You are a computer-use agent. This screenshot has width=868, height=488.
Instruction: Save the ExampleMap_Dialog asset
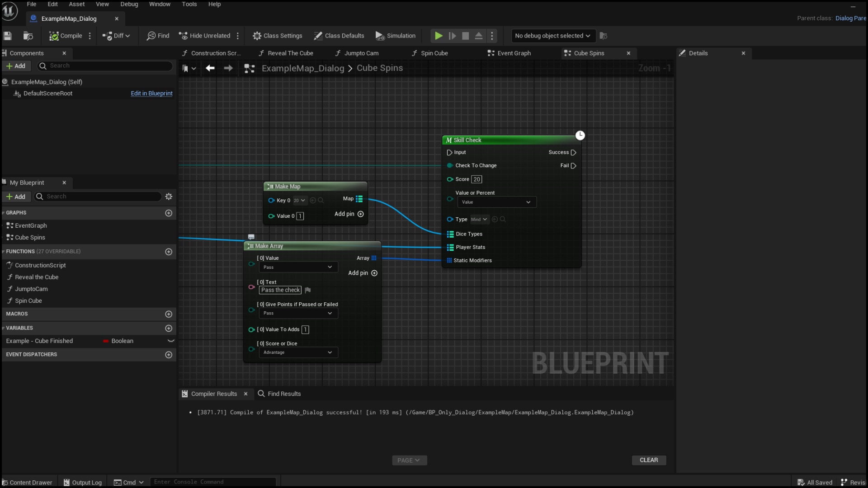(x=7, y=36)
